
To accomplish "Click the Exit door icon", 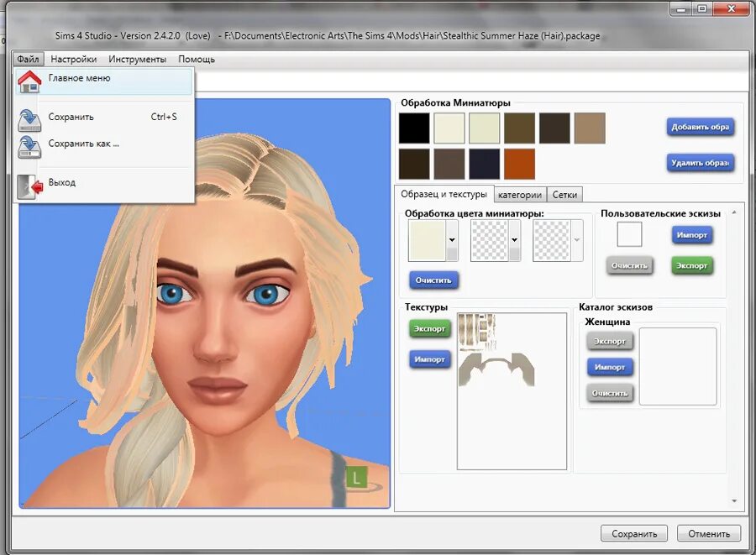I will tap(29, 186).
